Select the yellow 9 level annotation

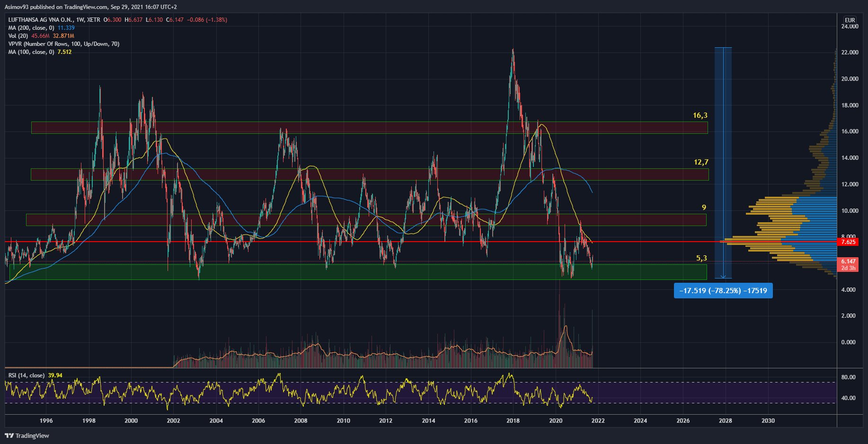click(704, 208)
